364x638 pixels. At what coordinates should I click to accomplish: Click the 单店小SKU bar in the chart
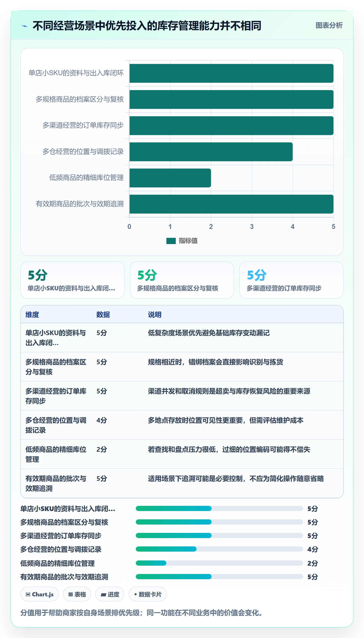pos(231,73)
